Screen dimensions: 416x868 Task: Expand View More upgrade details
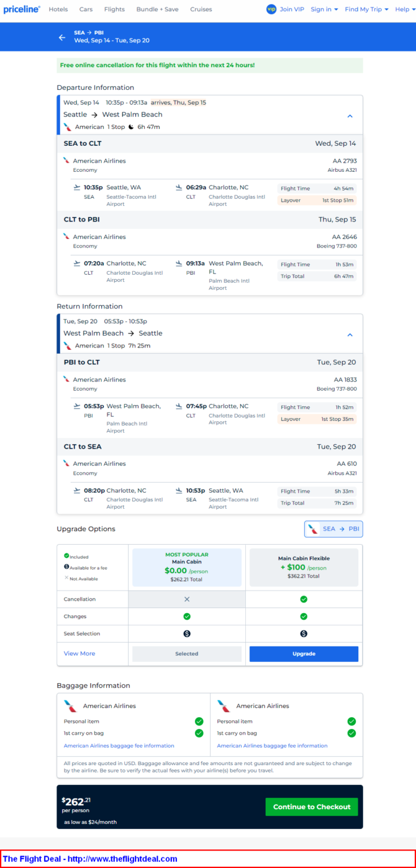79,653
